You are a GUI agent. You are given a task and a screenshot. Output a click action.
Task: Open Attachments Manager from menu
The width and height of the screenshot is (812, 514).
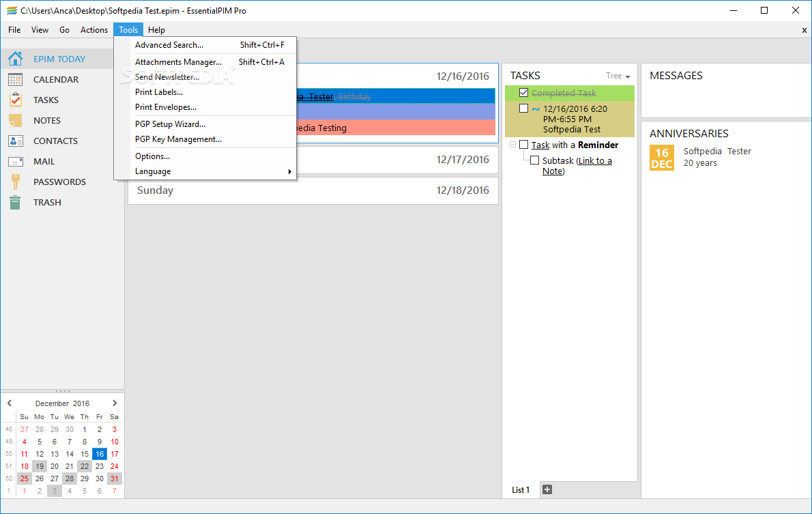coord(205,62)
